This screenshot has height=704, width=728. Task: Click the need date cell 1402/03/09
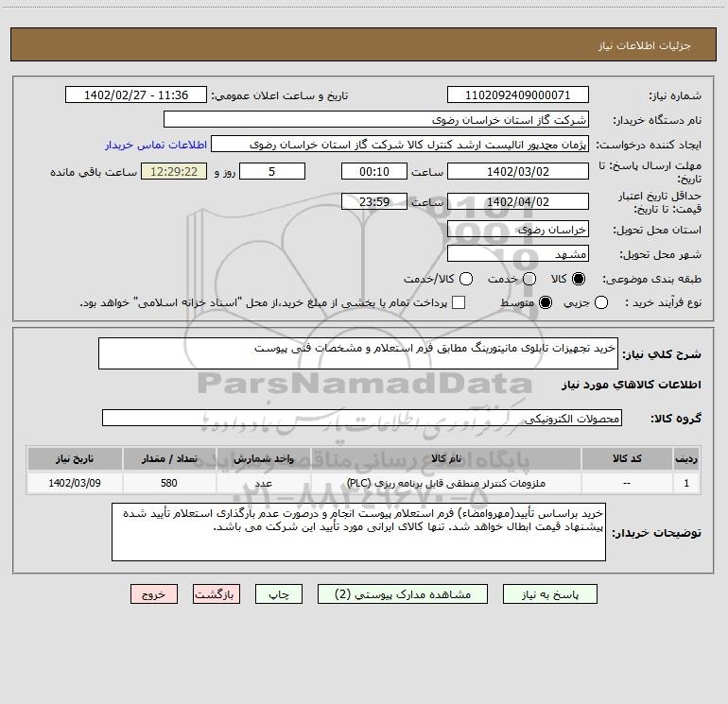tap(75, 483)
